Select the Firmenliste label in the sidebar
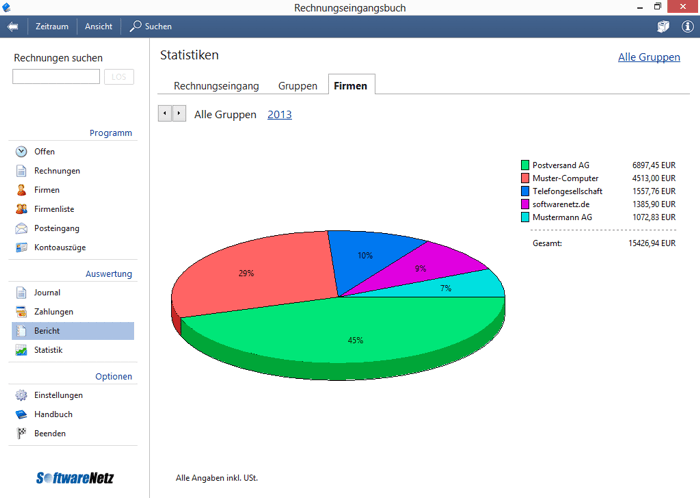 (x=54, y=209)
